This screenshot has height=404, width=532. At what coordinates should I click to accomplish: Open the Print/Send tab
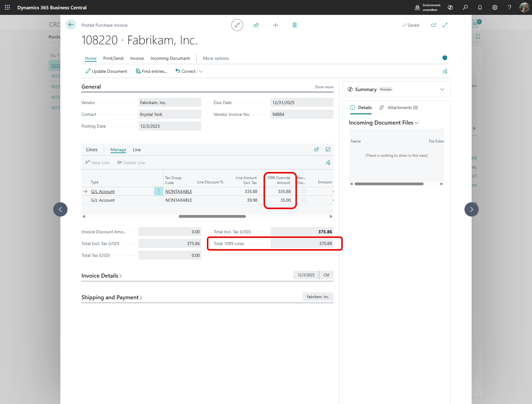(113, 58)
